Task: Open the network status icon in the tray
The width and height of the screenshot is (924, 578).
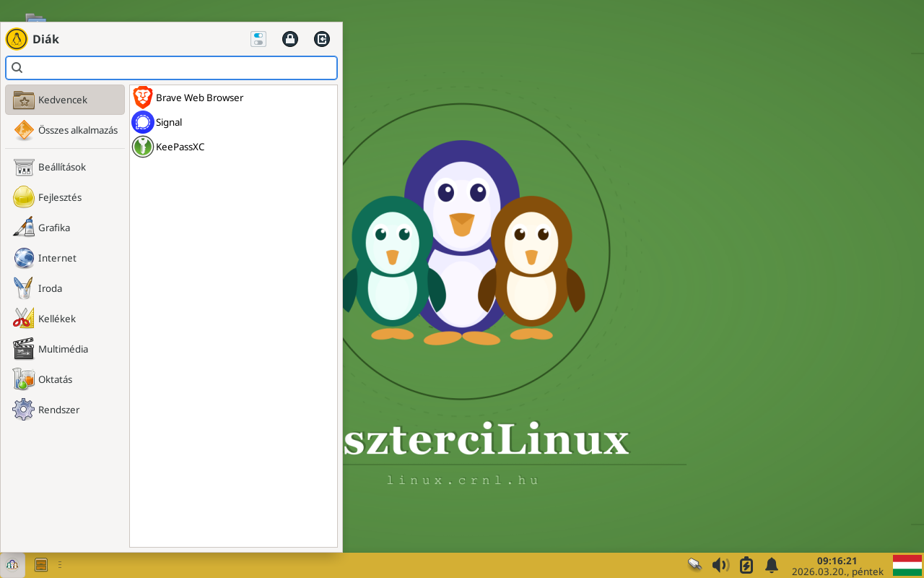Action: (x=694, y=564)
